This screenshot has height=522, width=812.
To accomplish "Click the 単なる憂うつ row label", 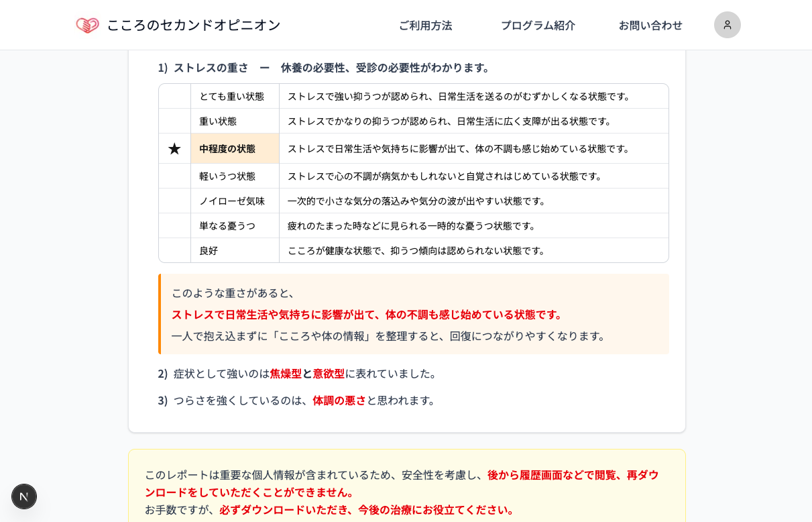I will pyautogui.click(x=227, y=226).
